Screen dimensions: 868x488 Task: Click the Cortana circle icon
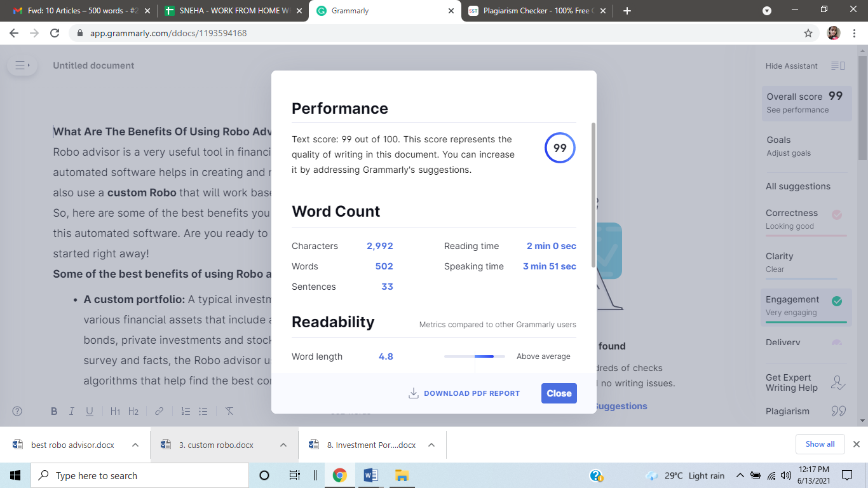[x=264, y=475]
